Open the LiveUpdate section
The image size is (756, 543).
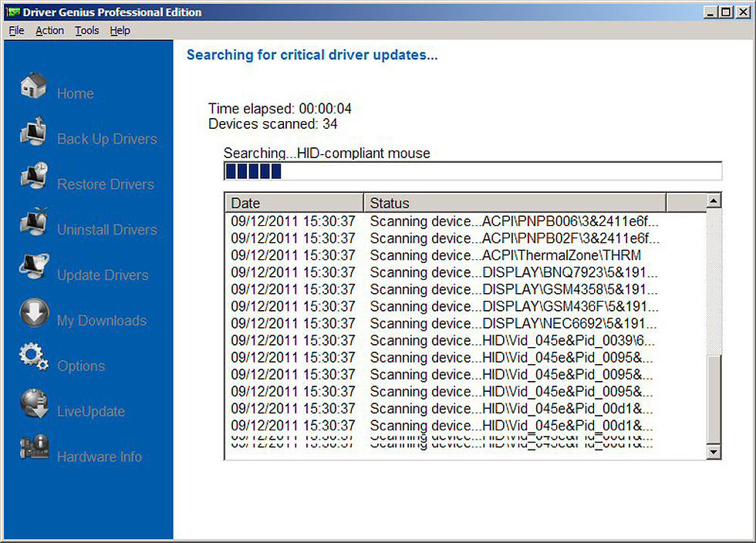91,411
